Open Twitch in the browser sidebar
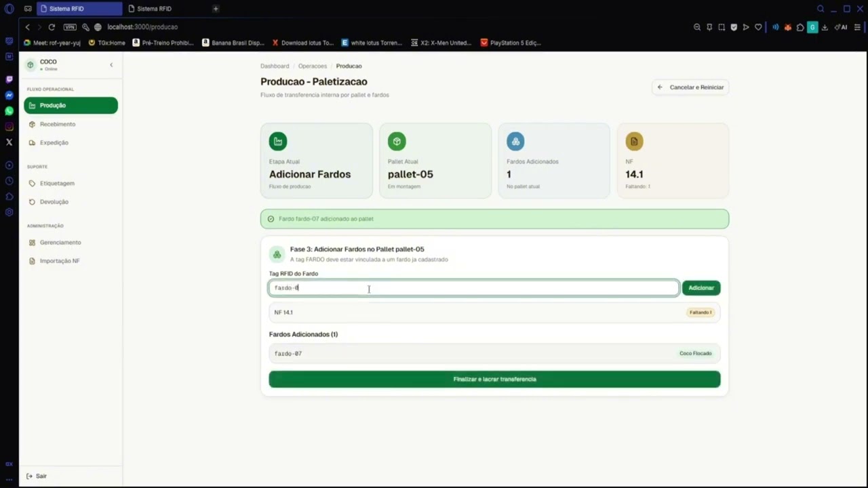 click(x=9, y=79)
